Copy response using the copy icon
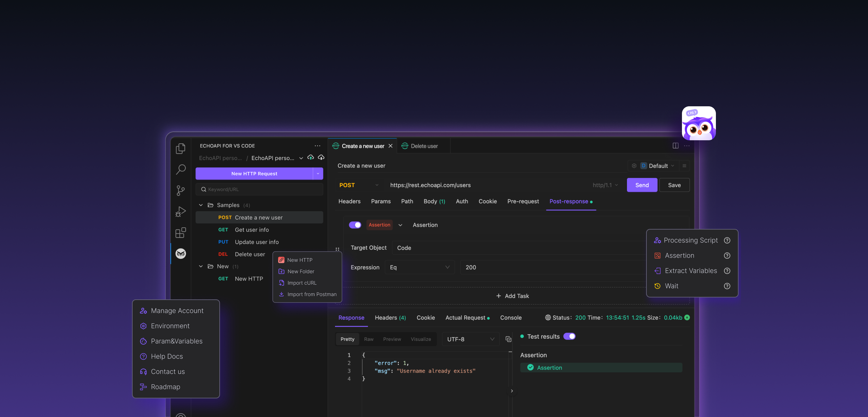The height and width of the screenshot is (417, 868). pos(508,339)
